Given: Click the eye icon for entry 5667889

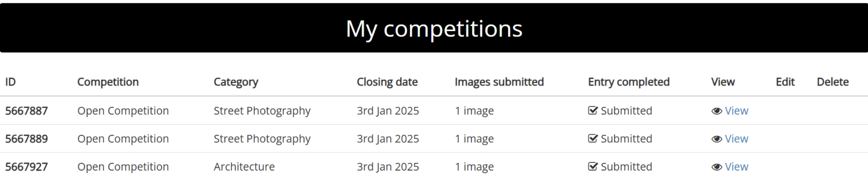Looking at the screenshot, I should click(x=717, y=139).
